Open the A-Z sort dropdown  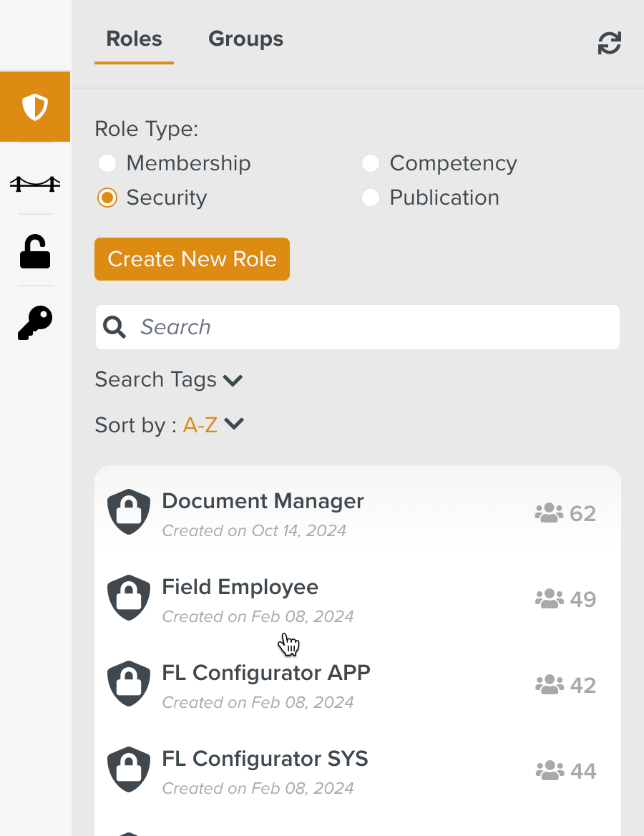tap(200, 424)
